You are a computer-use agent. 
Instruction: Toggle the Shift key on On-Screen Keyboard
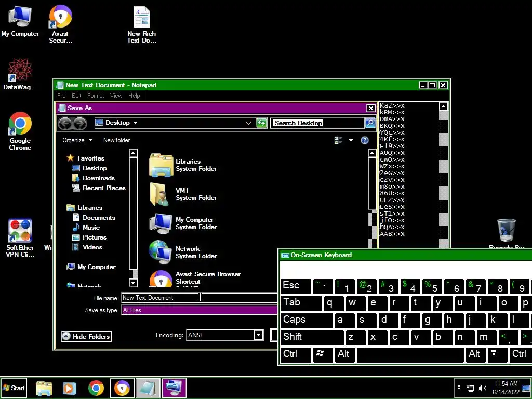pos(312,338)
